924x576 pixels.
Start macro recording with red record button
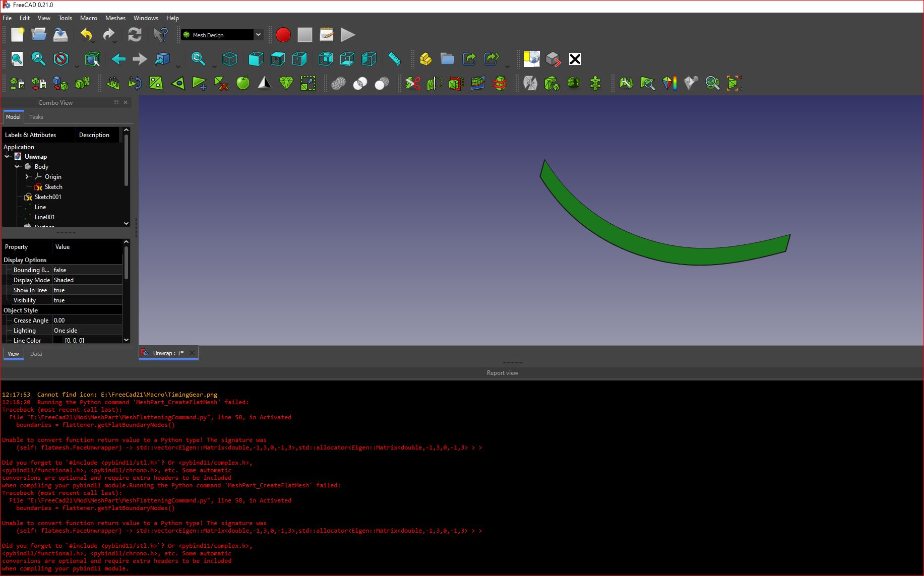[x=283, y=34]
